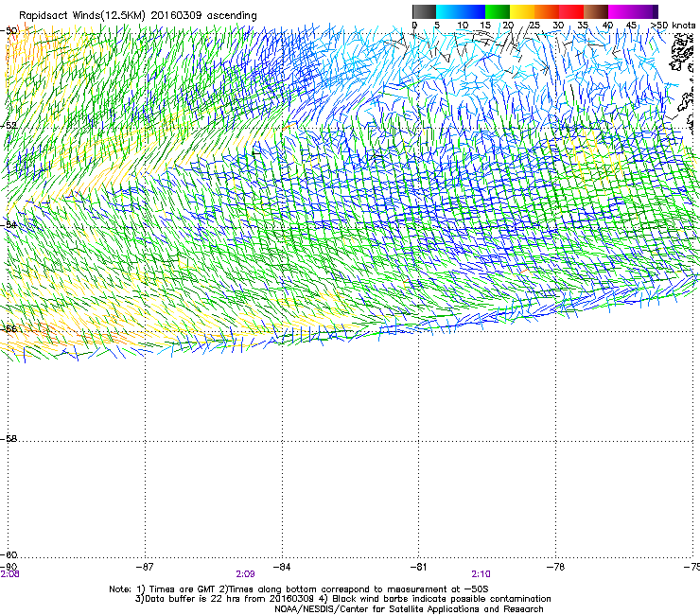Click the -81 longitude axis label
This screenshot has width=700, height=615.
pyautogui.click(x=419, y=567)
